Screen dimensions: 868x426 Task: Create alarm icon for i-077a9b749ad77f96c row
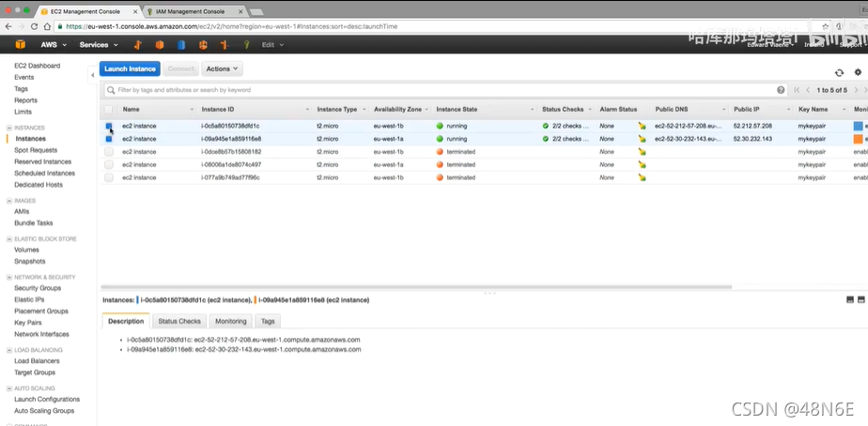click(x=642, y=177)
